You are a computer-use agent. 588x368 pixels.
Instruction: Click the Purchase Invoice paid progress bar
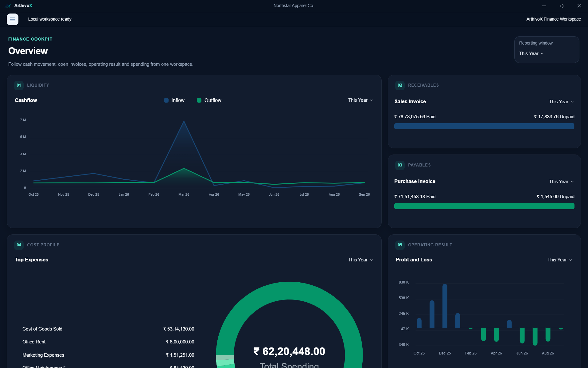(x=484, y=206)
